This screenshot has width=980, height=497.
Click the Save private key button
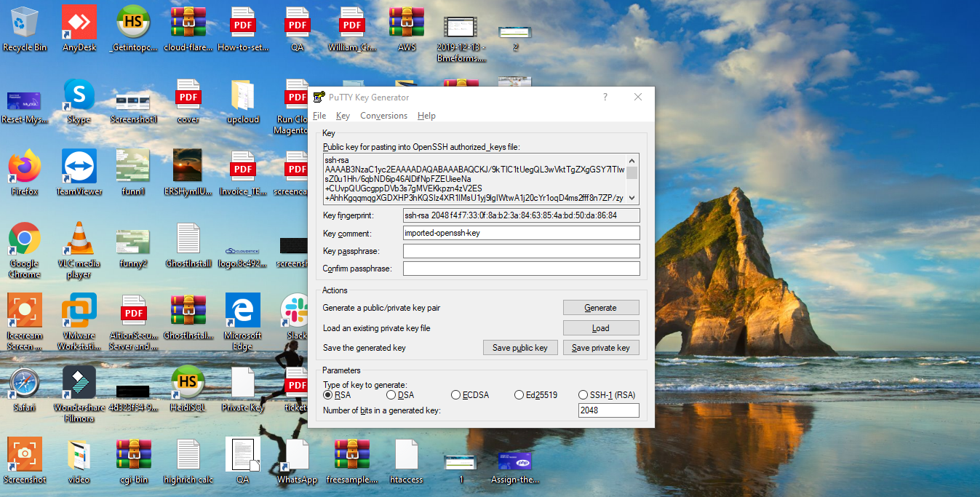(600, 348)
